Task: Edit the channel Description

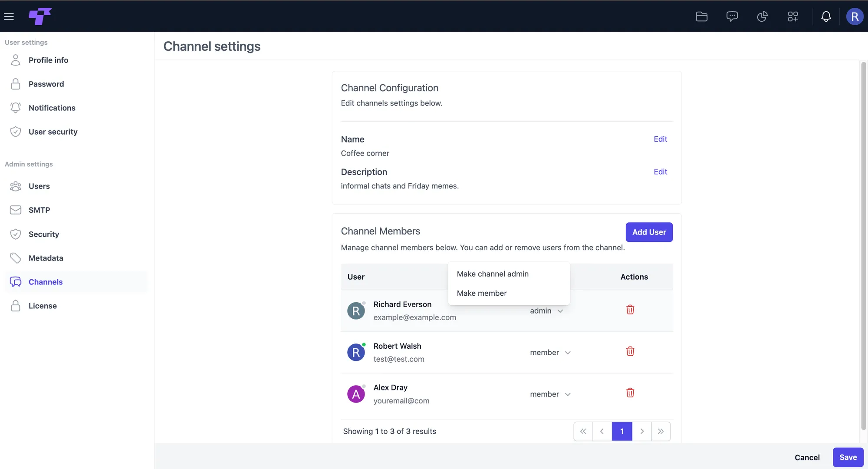Action: [x=660, y=172]
